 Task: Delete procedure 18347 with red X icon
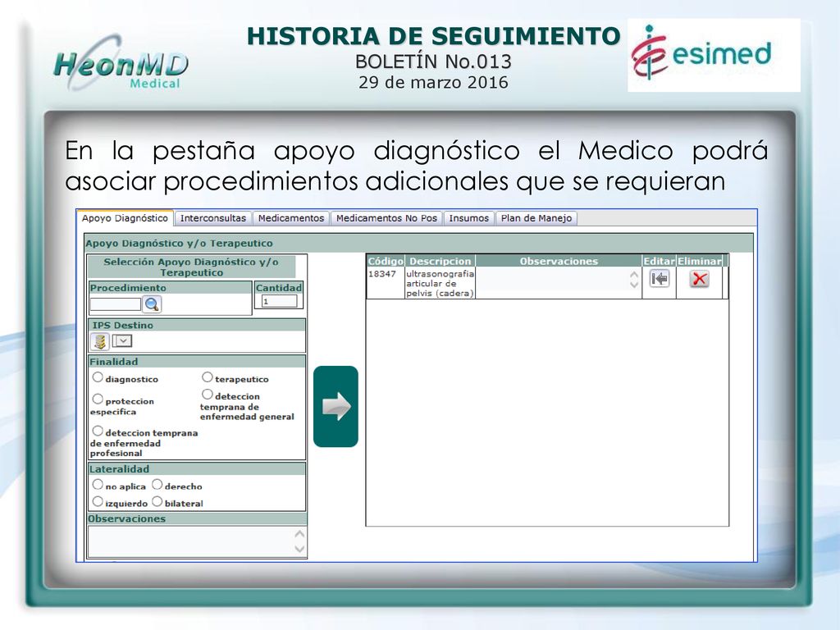point(699,279)
